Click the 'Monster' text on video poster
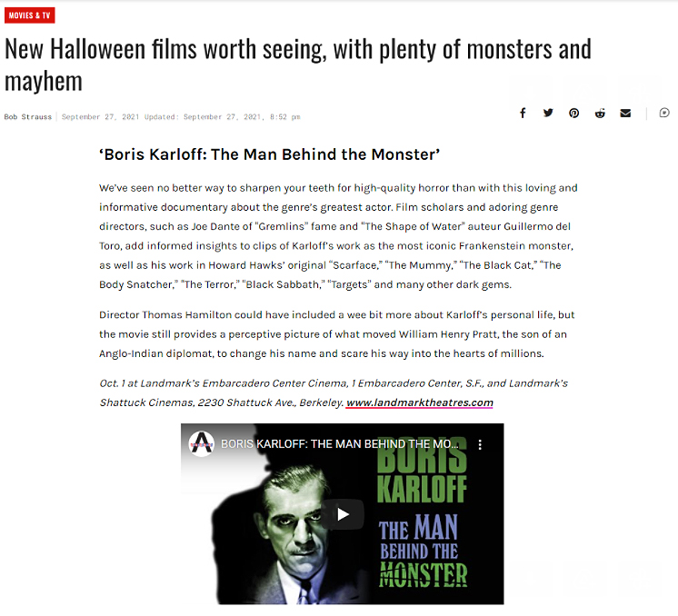The width and height of the screenshot is (678, 616). 424,574
